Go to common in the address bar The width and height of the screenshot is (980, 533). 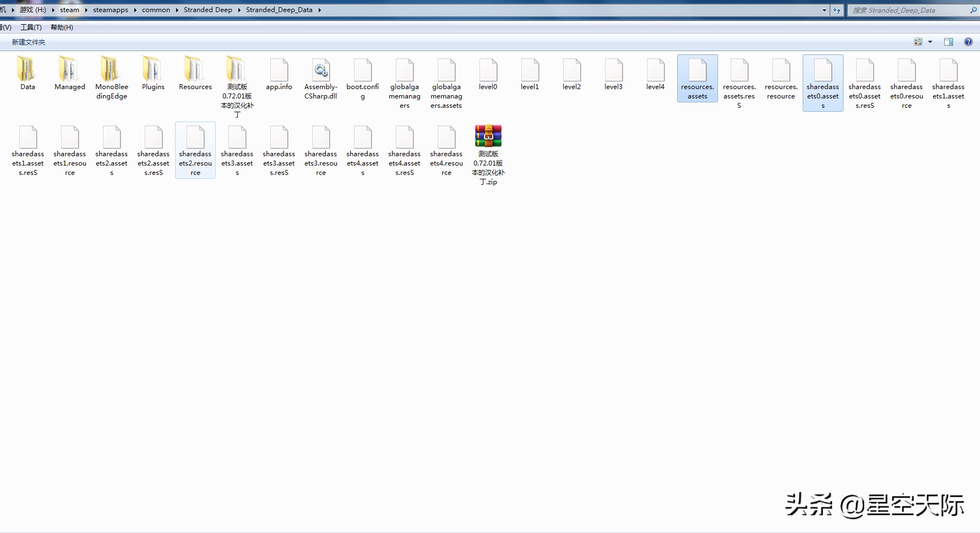pos(156,10)
